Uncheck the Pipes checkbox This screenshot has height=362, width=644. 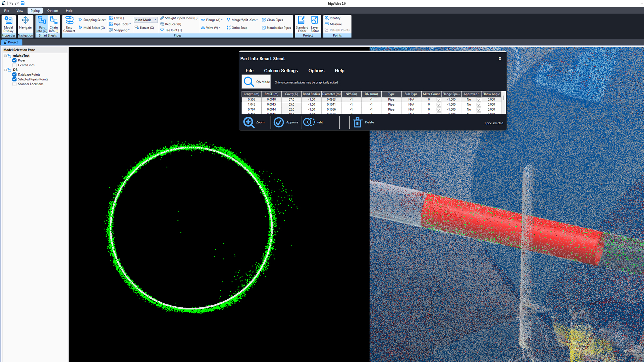click(x=14, y=60)
